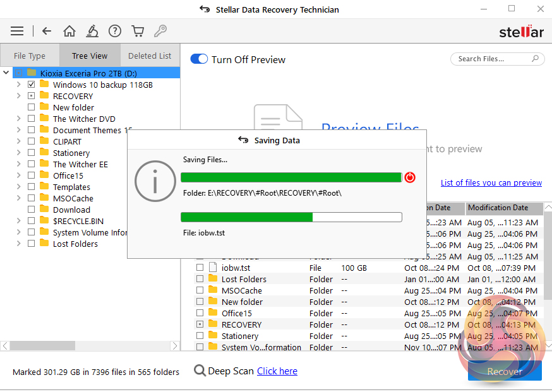Image resolution: width=552 pixels, height=392 pixels.
Task: Stop saving with the red power icon
Action: point(410,177)
